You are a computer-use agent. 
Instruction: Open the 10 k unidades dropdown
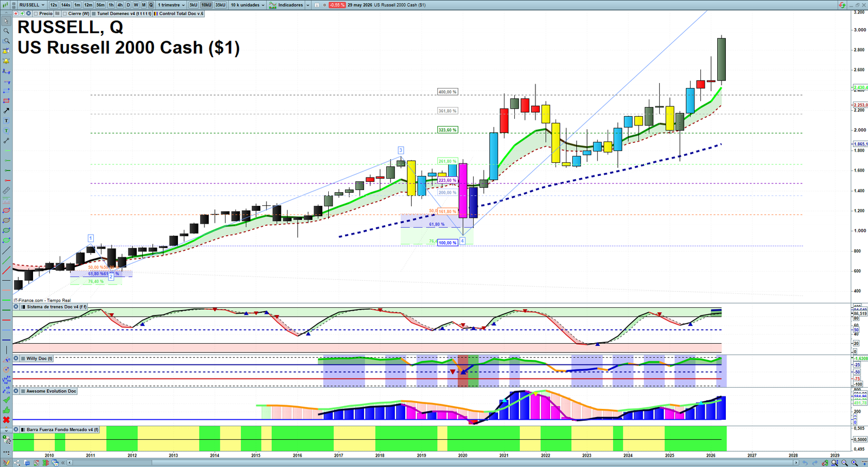[247, 5]
